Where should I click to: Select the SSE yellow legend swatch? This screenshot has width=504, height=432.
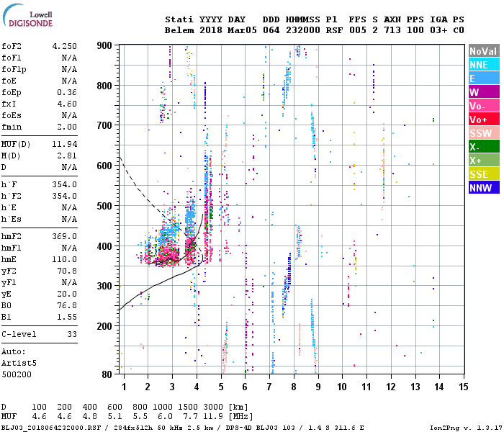point(484,174)
